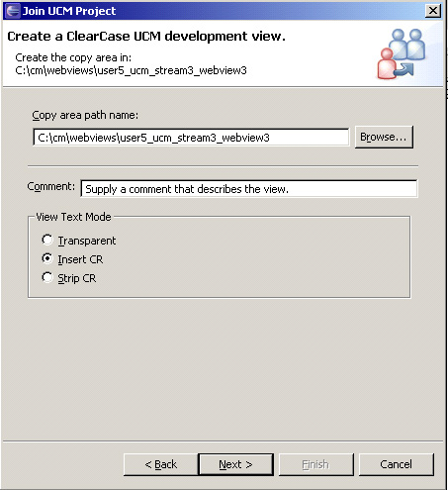
Task: Click the copy area path in the banner
Action: point(131,70)
